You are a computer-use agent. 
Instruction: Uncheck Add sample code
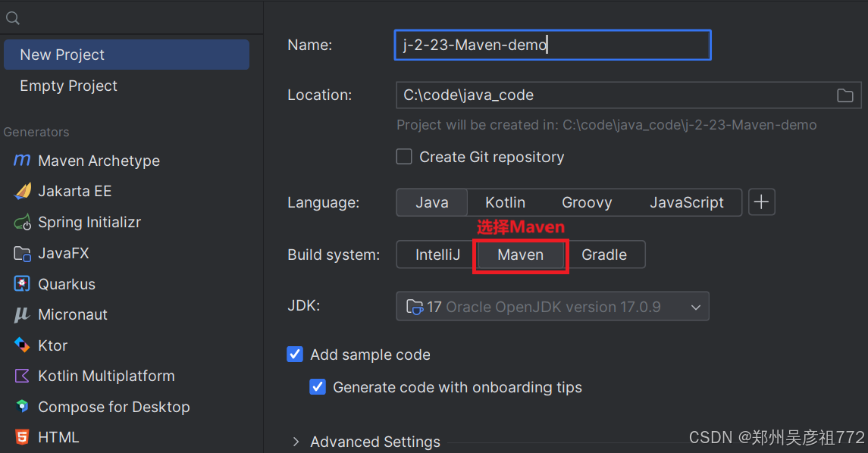pyautogui.click(x=295, y=354)
